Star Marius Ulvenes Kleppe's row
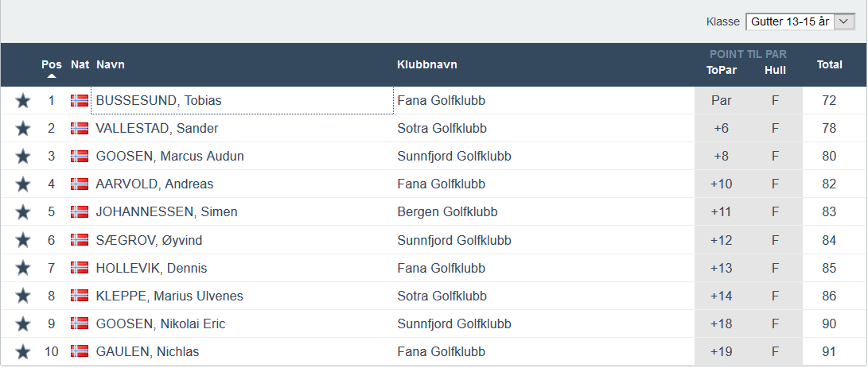868x368 pixels. tap(23, 296)
